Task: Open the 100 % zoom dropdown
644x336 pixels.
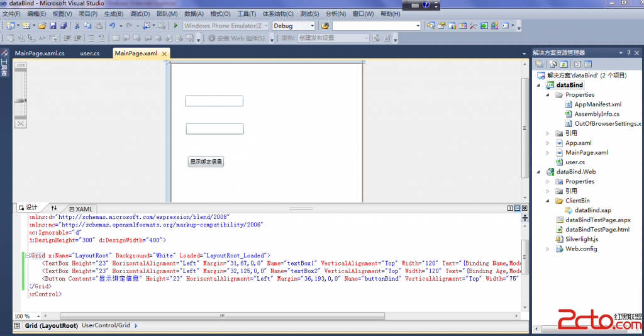Action: (x=38, y=316)
